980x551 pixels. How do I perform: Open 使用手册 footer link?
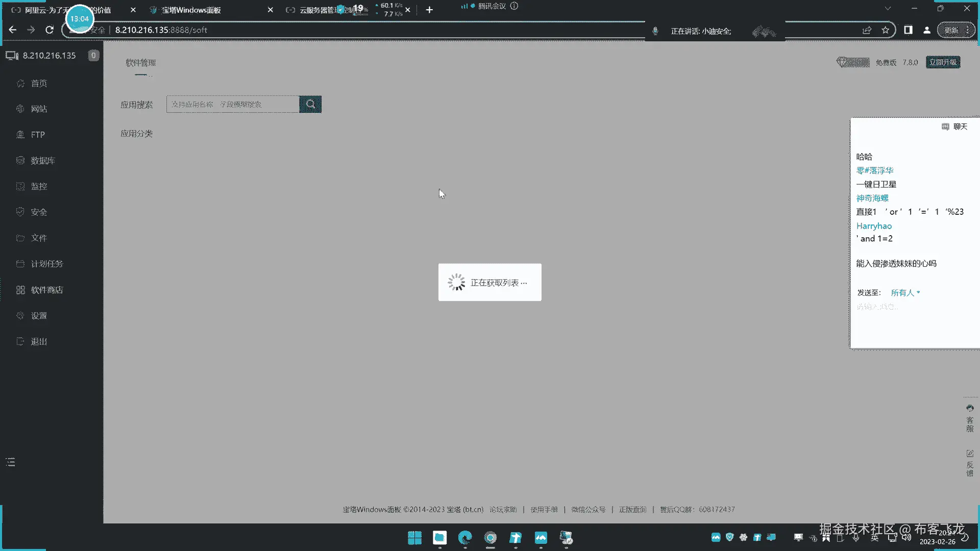coord(544,510)
